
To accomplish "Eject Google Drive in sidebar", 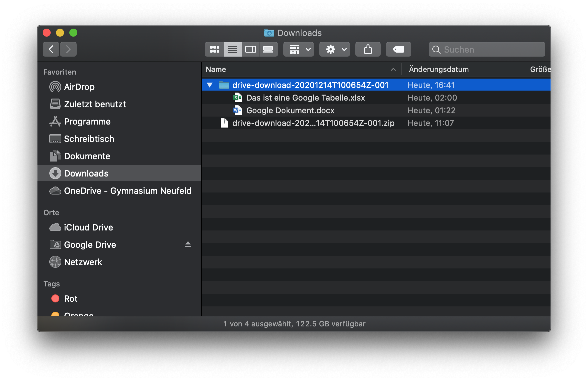I will click(188, 244).
